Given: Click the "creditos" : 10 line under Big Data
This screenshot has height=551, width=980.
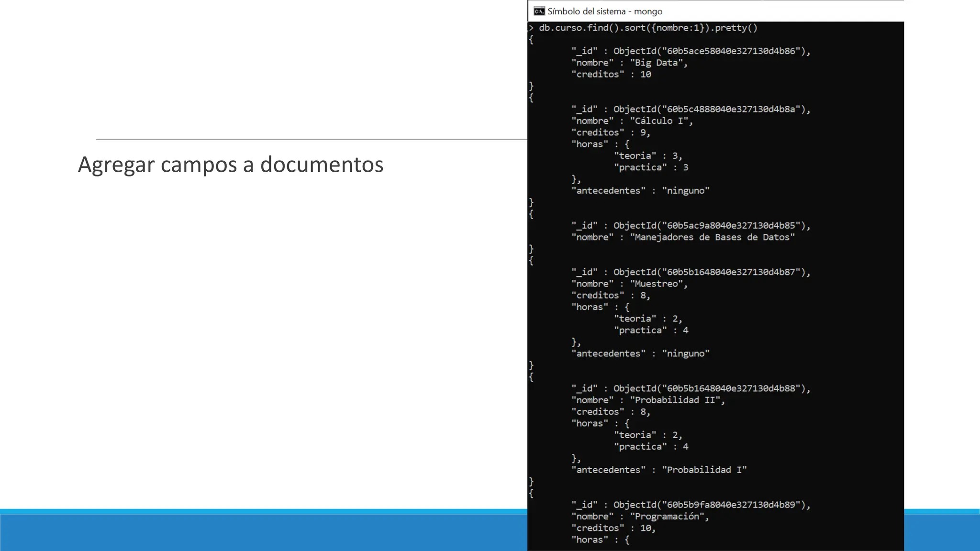Looking at the screenshot, I should click(x=611, y=74).
